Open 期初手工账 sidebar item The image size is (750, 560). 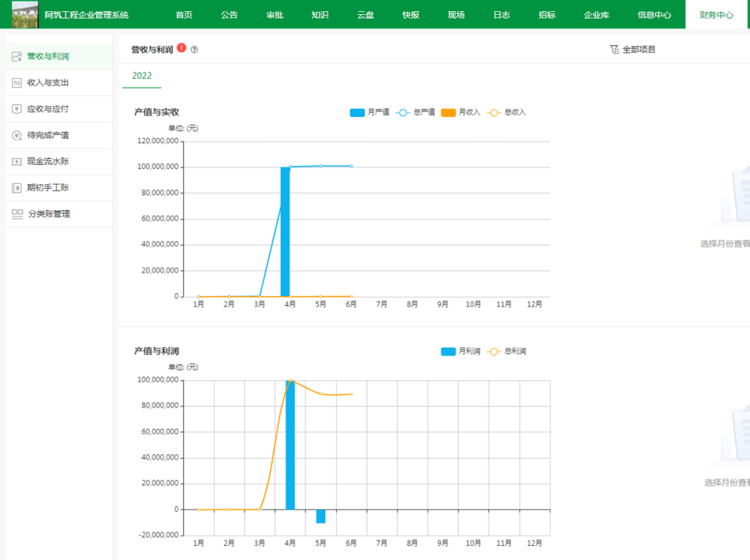coord(59,188)
